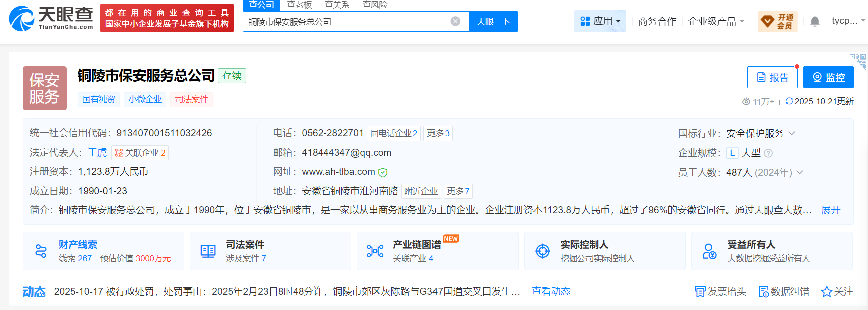Open the 产业链图谱 card
The image size is (868, 310).
pos(438,251)
